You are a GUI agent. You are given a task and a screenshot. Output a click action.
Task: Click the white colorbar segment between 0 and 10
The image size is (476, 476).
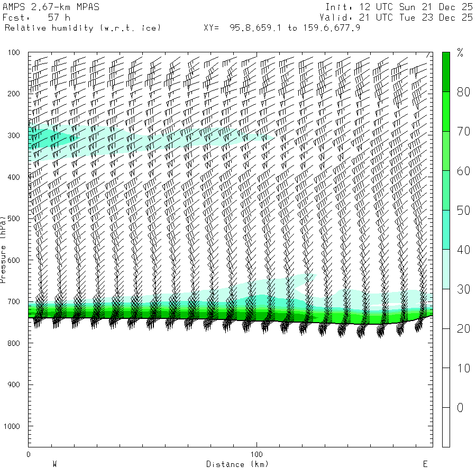(446, 388)
